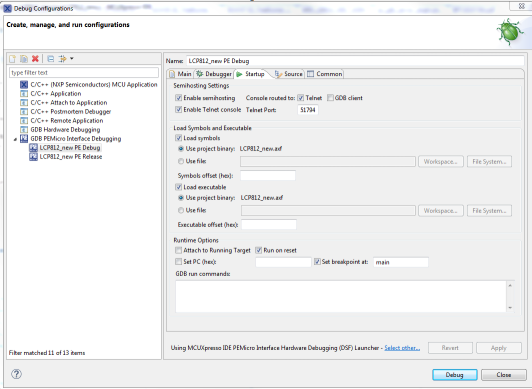
Task: Enable the GDB client checkbox
Action: (x=330, y=98)
